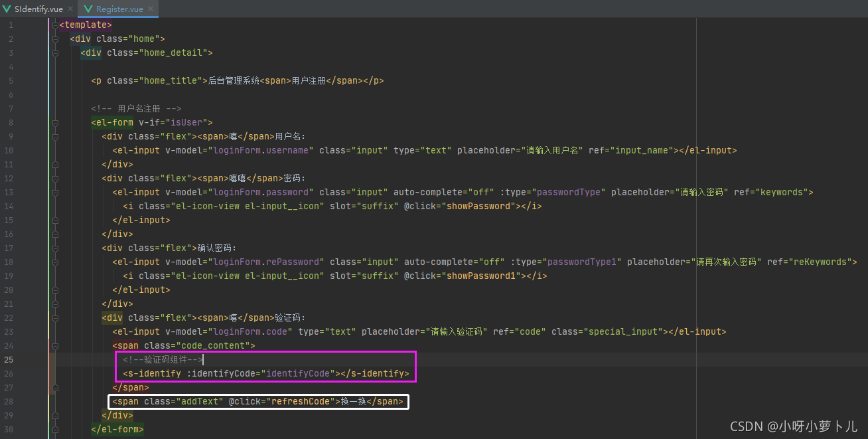Click 后台管理系统 text on line 5
Image resolution: width=868 pixels, height=439 pixels.
click(234, 81)
